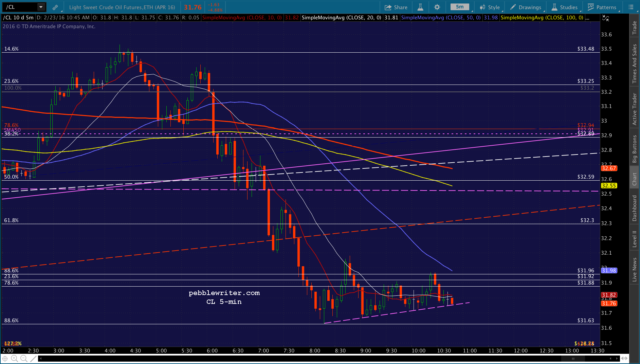This screenshot has width=640, height=364.
Task: Select the trendline drawing tool icon
Action: 33,359
